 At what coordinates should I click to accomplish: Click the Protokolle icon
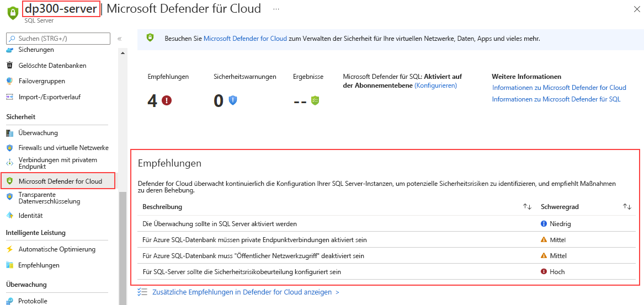(10, 301)
